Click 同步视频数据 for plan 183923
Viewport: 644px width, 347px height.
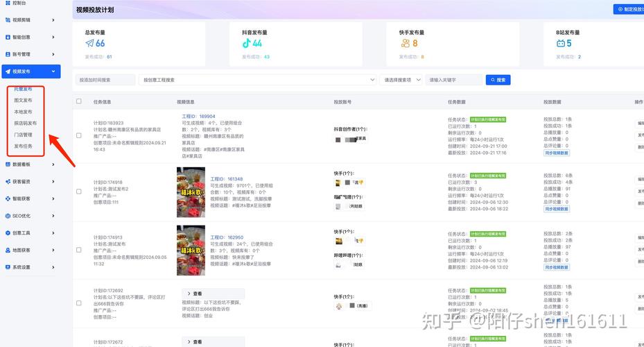tap(557, 153)
